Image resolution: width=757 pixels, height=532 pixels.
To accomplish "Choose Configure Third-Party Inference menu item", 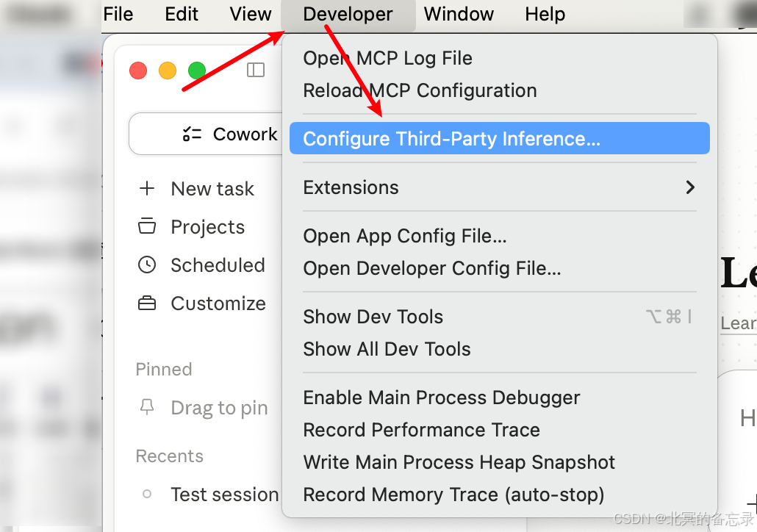I will 499,139.
